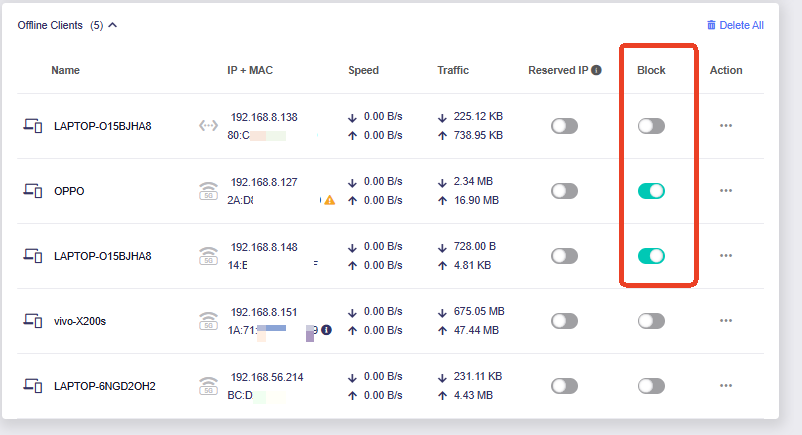The image size is (802, 435).
Task: Click the info icon beside vivo-X200s MAC address
Action: (x=326, y=330)
